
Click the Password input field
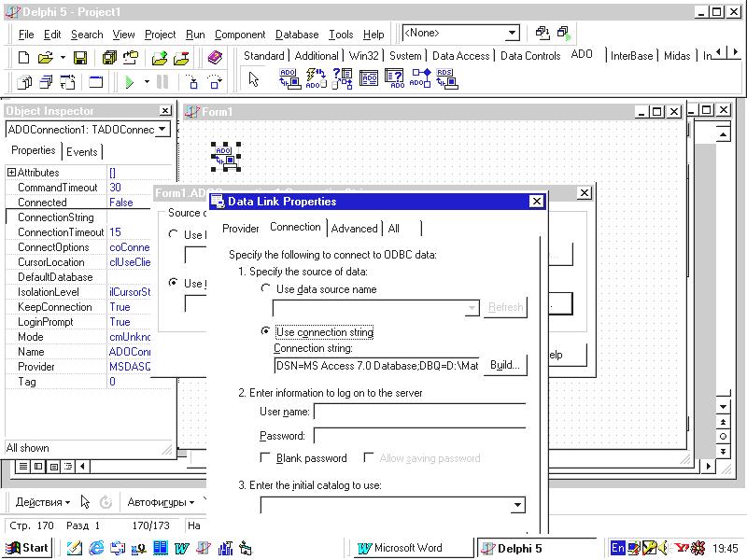(x=419, y=436)
